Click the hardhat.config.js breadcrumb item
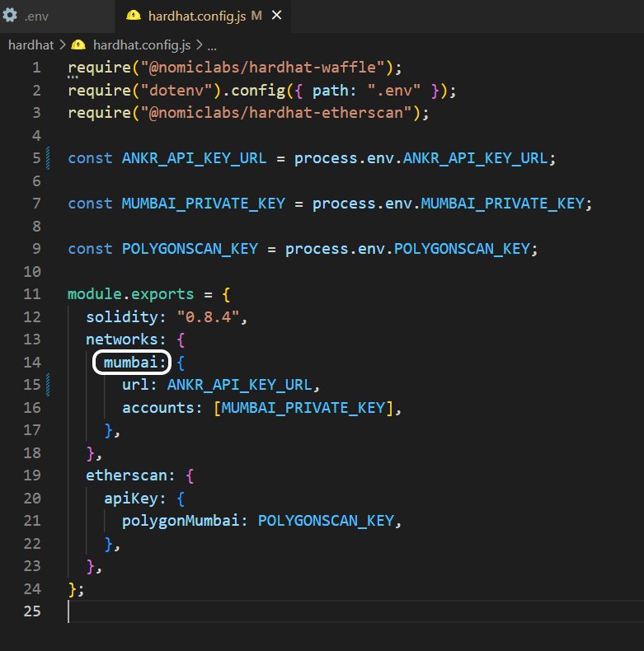This screenshot has height=651, width=644. tap(142, 44)
